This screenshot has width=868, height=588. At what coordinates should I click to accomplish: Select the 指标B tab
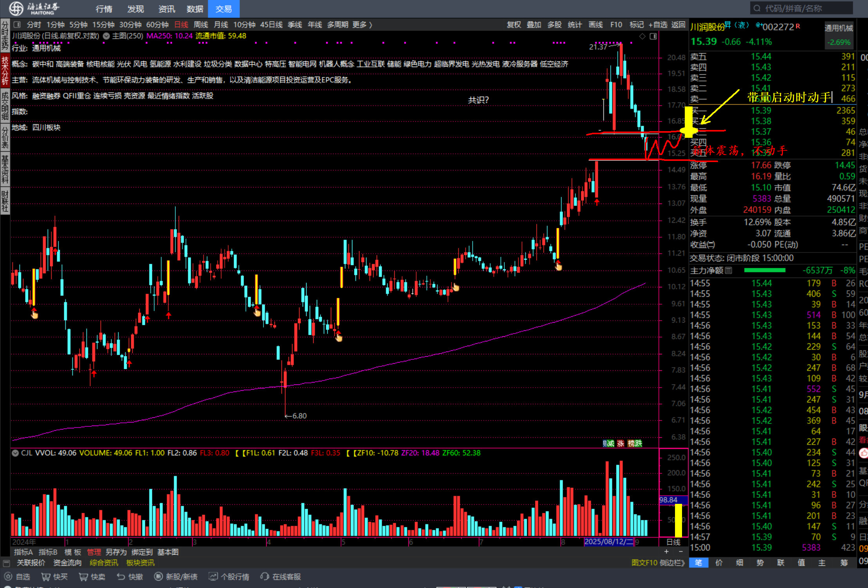[48, 552]
